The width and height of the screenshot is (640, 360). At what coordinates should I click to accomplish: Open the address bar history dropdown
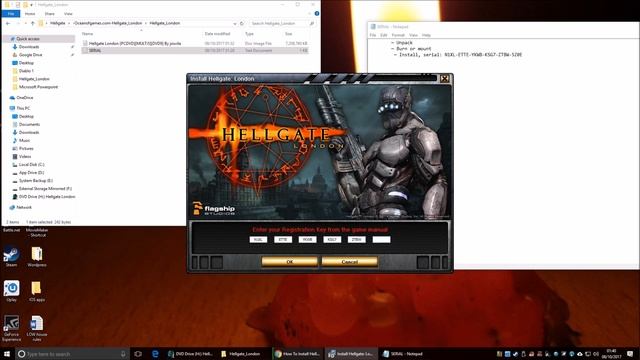(235, 24)
